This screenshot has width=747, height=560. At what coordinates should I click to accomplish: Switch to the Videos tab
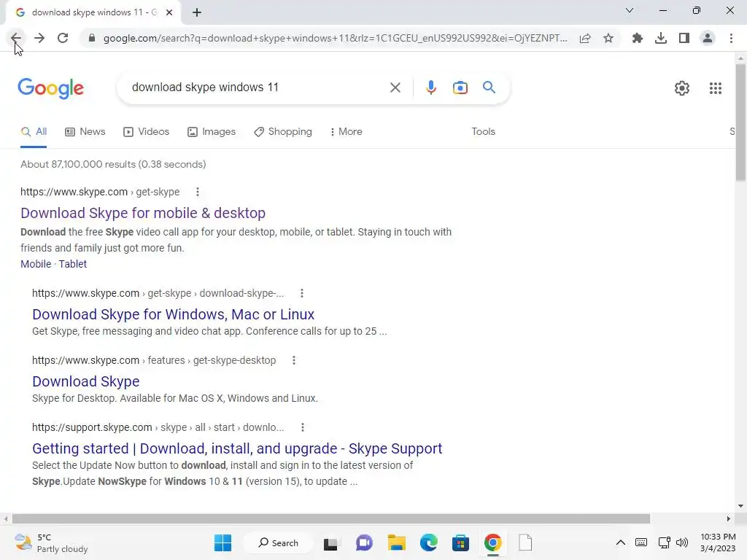[146, 132]
